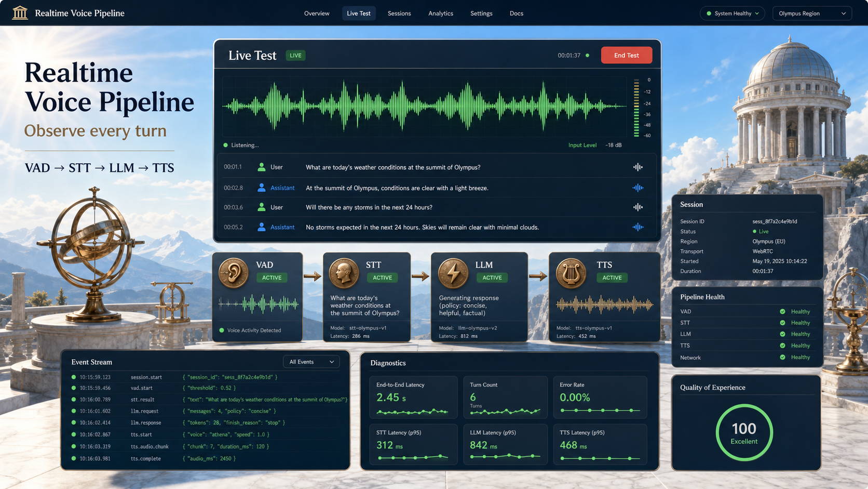
Task: Click Network healthy checkmark in Pipeline Health
Action: click(x=782, y=358)
